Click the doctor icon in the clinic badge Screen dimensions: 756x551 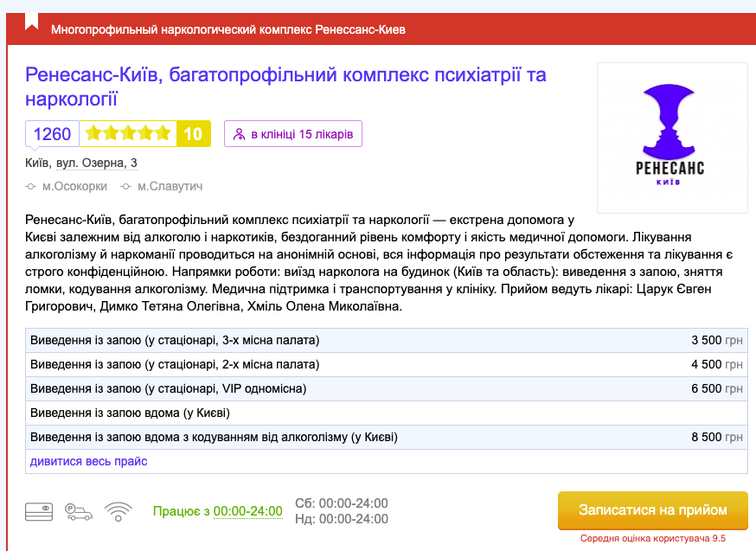pyautogui.click(x=240, y=134)
